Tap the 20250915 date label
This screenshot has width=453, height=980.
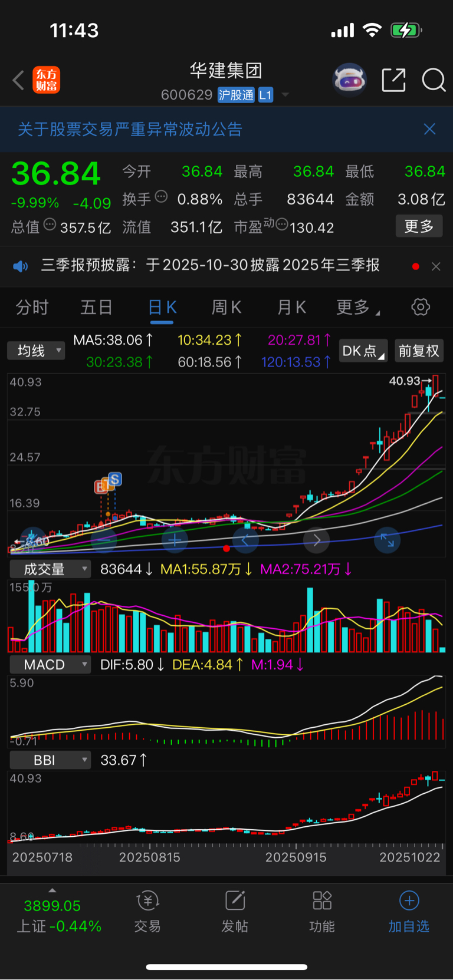(x=296, y=857)
